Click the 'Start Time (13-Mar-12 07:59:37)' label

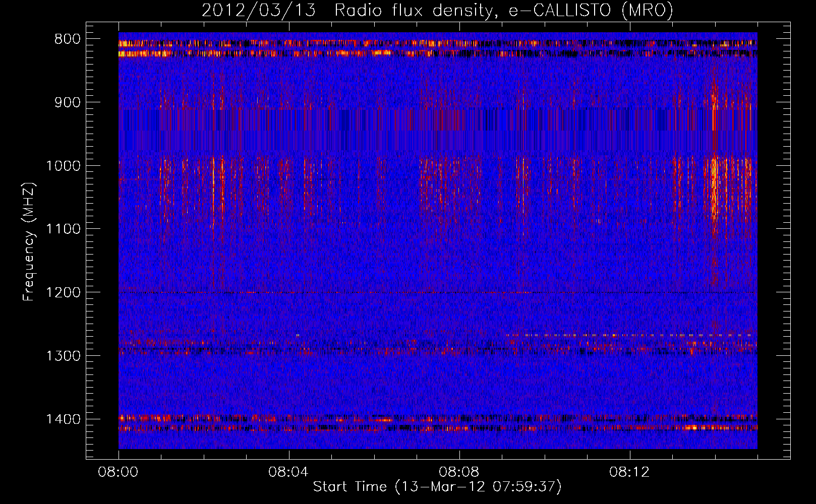pos(437,487)
